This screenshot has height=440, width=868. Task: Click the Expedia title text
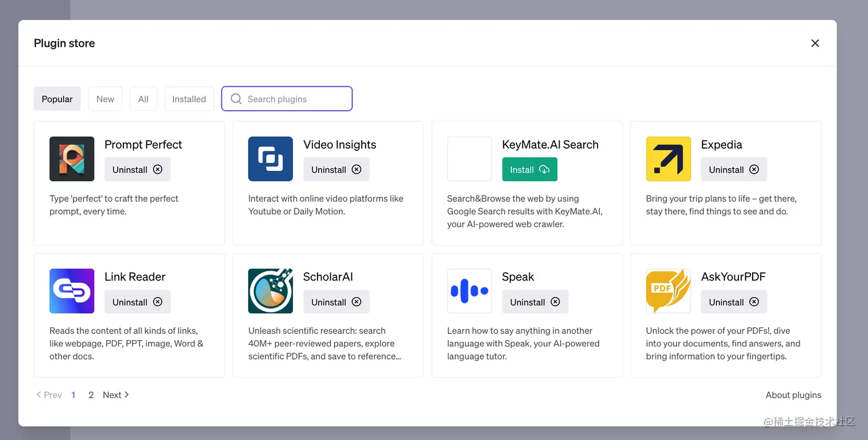pyautogui.click(x=722, y=145)
